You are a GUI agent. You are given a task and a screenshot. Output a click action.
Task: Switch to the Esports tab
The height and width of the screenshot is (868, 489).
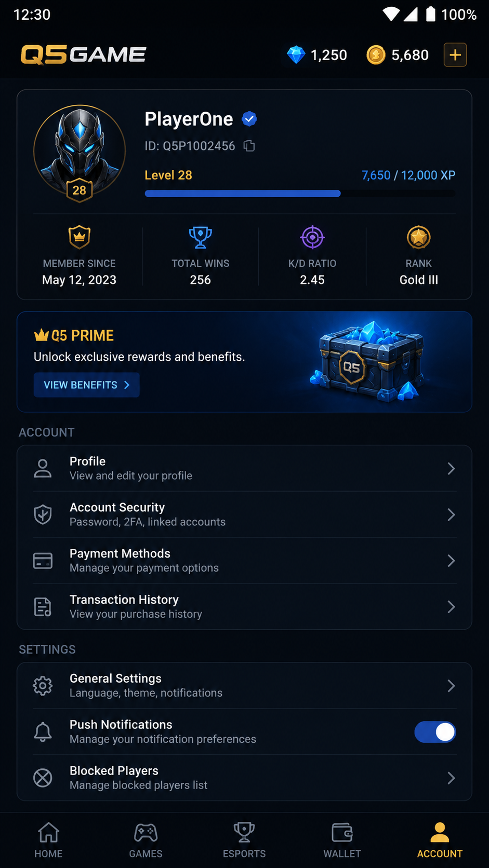tap(244, 840)
